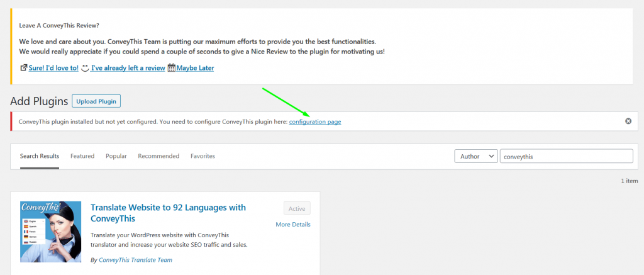Click the Leave A ConveyThis Review? heading
Screen dimensions: 644x275
pos(59,25)
